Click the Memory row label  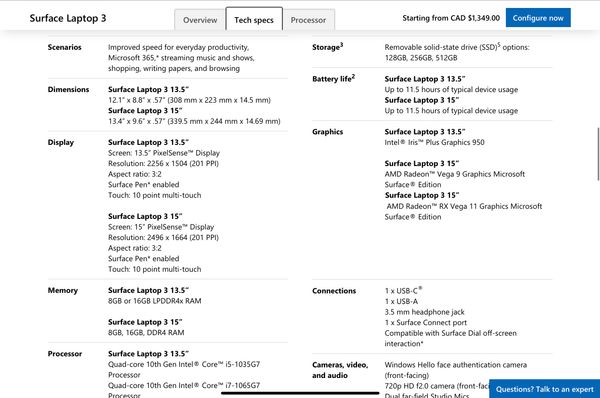[63, 290]
